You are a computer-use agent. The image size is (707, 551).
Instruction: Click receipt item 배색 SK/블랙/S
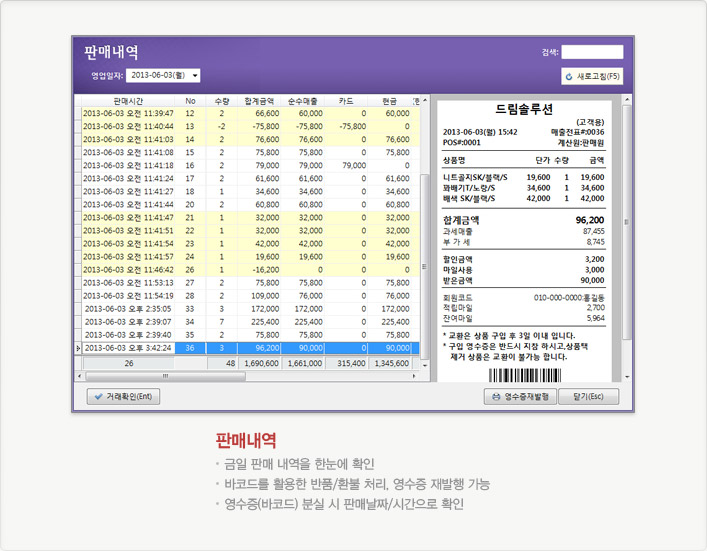click(469, 198)
